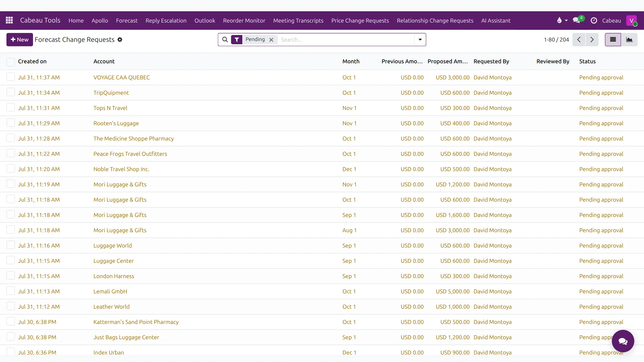Go to the next page of records
Image resolution: width=644 pixels, height=362 pixels.
592,40
